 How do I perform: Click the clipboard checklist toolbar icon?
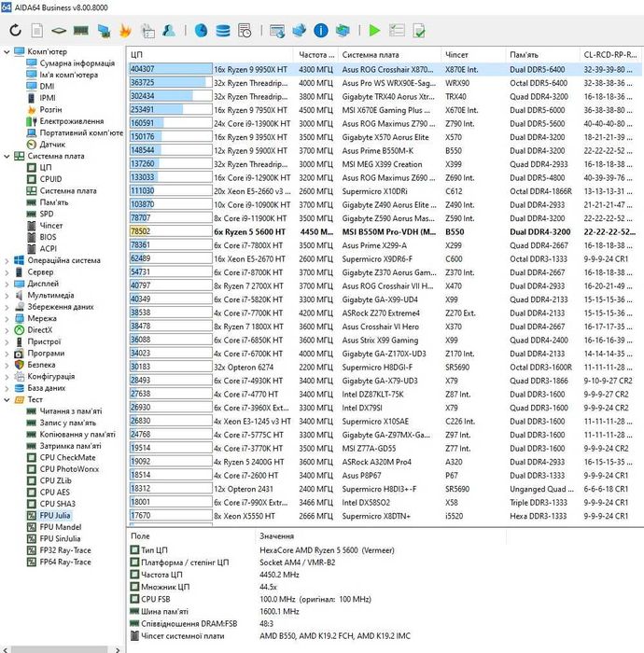pos(147,31)
